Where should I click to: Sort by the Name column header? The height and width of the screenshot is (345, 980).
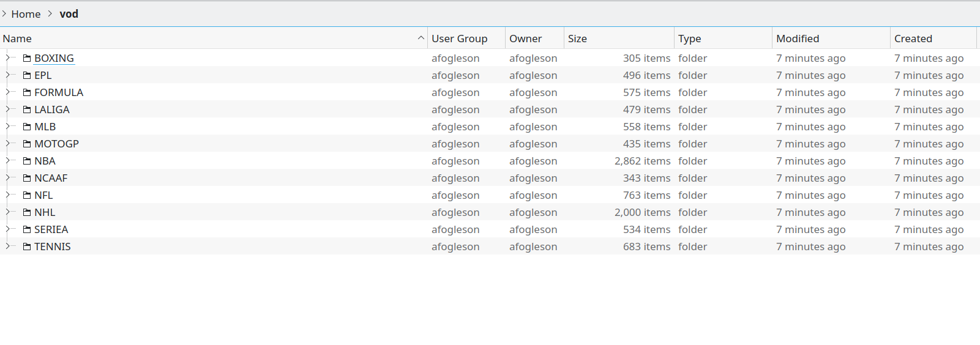coord(214,38)
